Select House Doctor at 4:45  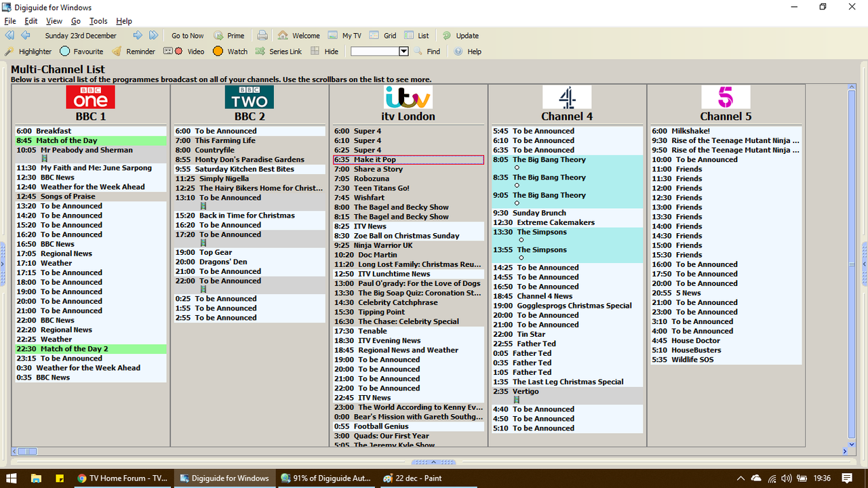[726, 341]
